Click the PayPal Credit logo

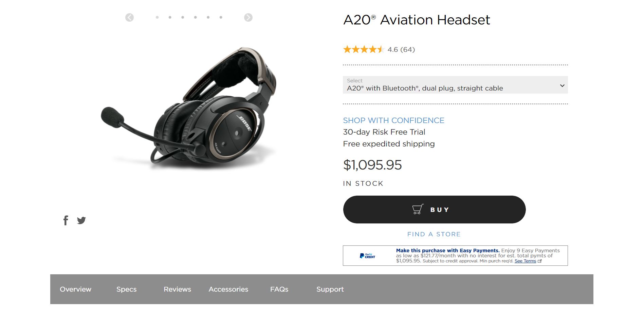click(x=367, y=256)
